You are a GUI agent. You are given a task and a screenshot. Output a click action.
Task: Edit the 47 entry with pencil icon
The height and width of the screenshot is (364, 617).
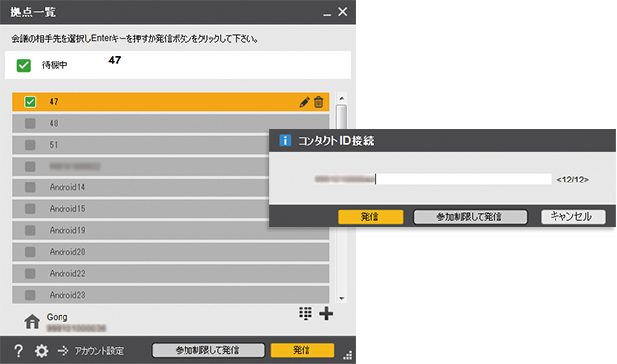[305, 102]
